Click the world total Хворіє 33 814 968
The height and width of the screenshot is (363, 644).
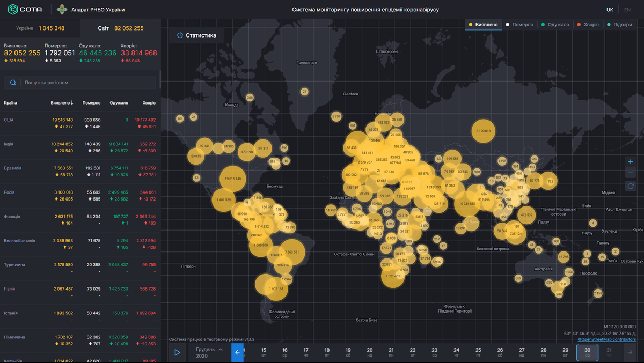(139, 53)
